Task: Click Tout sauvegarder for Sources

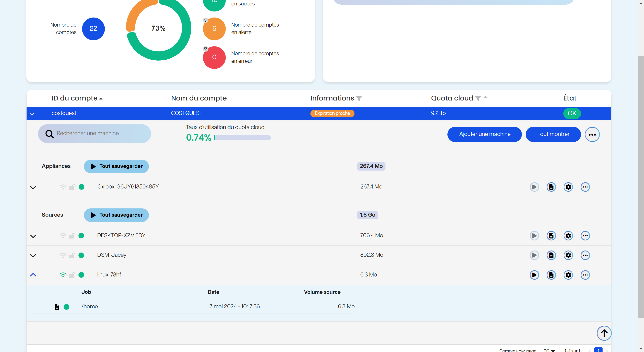Action: (x=116, y=215)
